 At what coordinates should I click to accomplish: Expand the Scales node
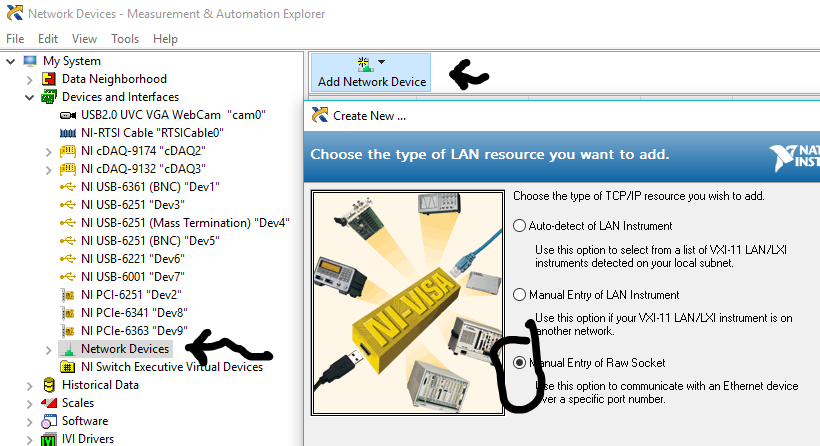(29, 404)
